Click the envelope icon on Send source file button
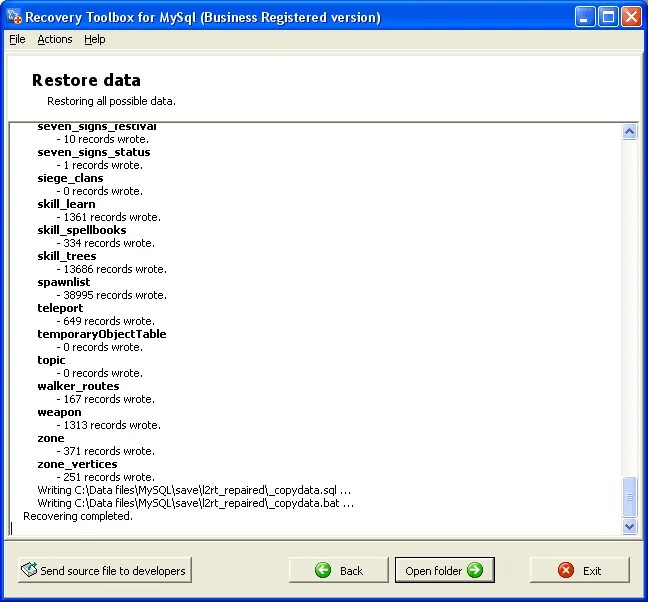Screen dimensions: 648x602 tap(29, 570)
